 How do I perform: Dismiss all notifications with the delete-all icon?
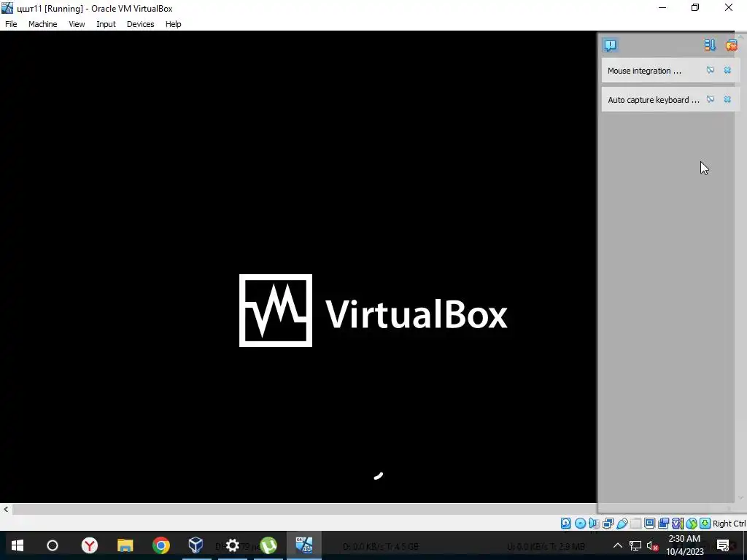[731, 45]
